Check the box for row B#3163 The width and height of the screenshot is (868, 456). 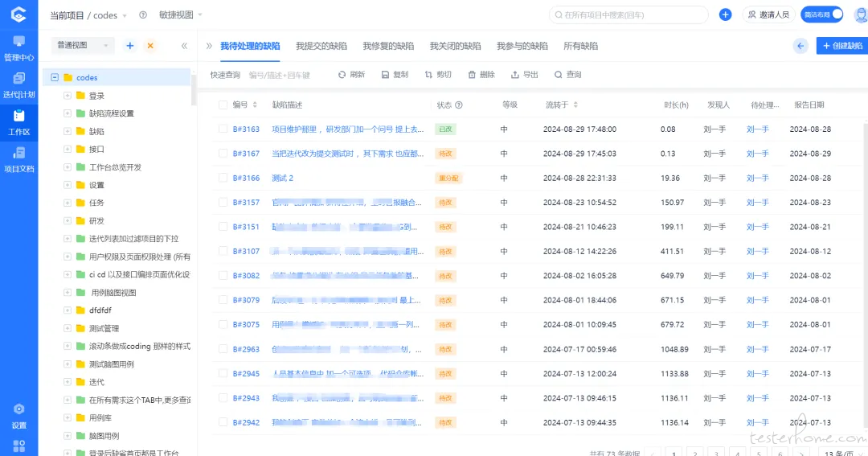click(223, 129)
